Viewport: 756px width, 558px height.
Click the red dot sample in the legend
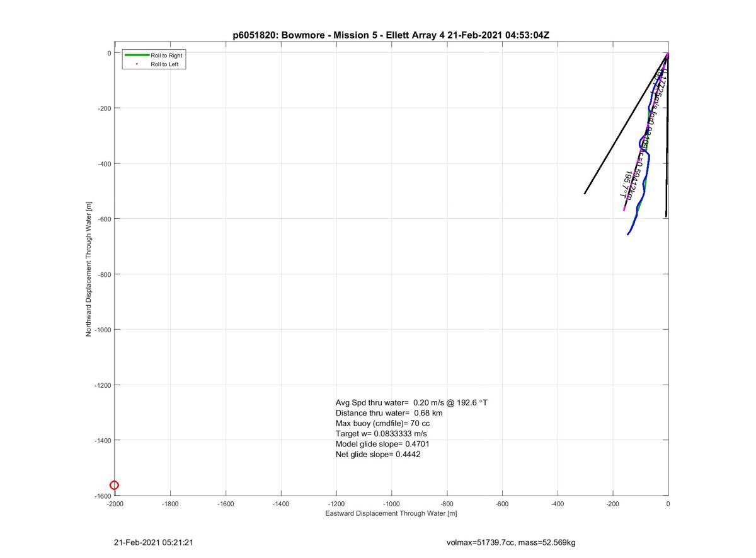pos(137,64)
